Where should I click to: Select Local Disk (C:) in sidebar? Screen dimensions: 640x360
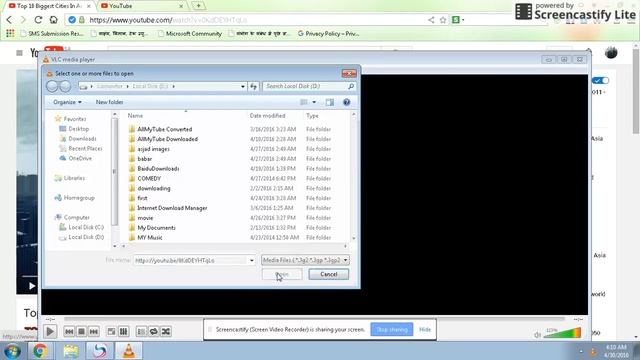click(82, 227)
